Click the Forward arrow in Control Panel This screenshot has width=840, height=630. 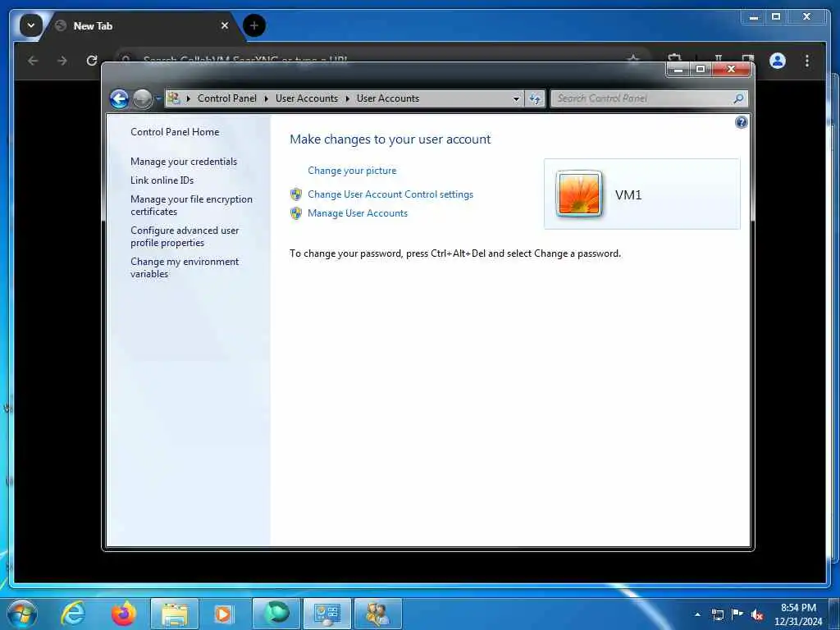pos(142,98)
